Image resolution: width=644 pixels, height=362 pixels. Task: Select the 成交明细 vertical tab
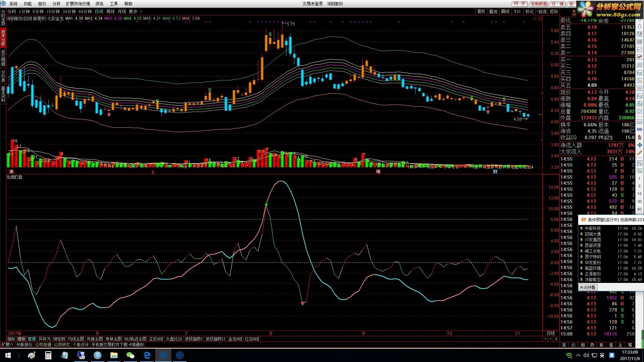coord(3,58)
